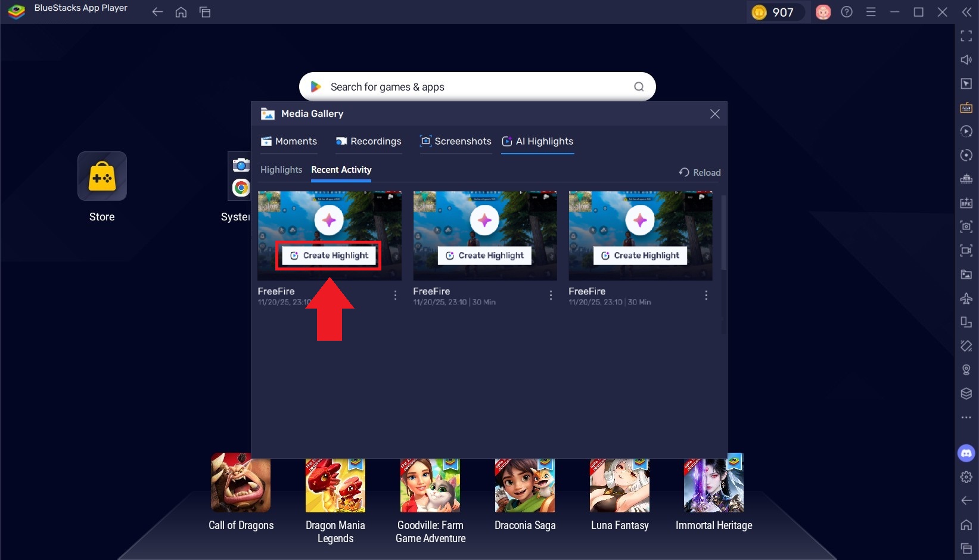Click the sidebar home icon at bottom
Image resolution: width=979 pixels, height=560 pixels.
coord(966,524)
